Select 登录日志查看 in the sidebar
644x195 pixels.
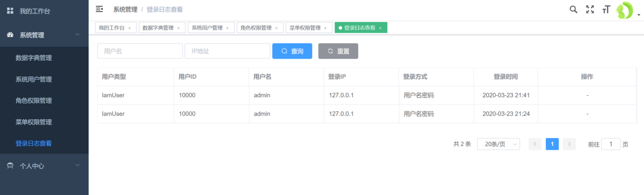point(34,144)
